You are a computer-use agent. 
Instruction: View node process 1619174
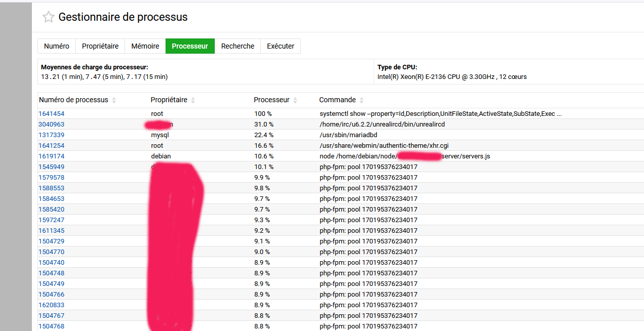point(52,156)
